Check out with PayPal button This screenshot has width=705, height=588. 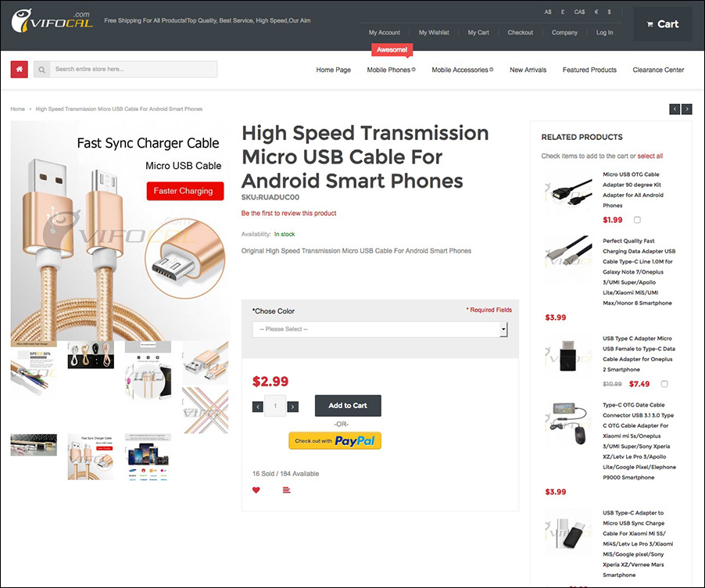[x=335, y=441]
